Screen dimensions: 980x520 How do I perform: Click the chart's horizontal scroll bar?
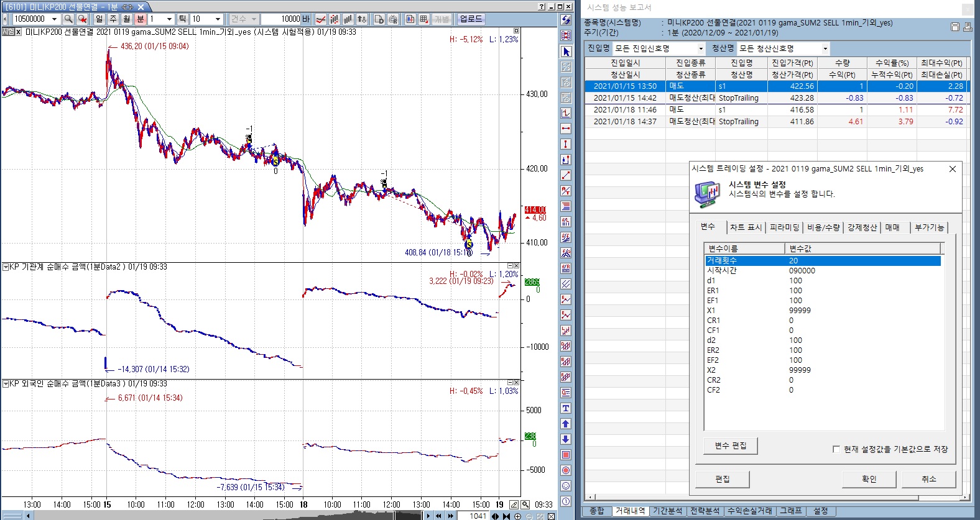pyautogui.click(x=187, y=516)
